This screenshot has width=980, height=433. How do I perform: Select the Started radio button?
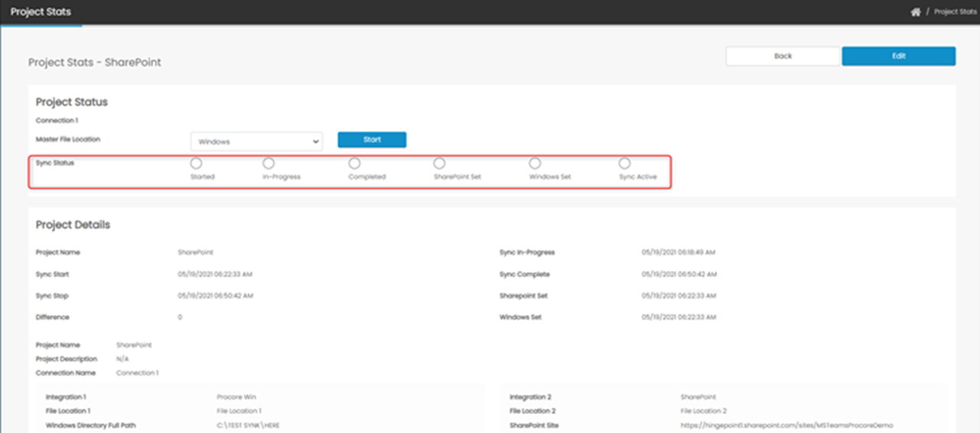tap(196, 164)
